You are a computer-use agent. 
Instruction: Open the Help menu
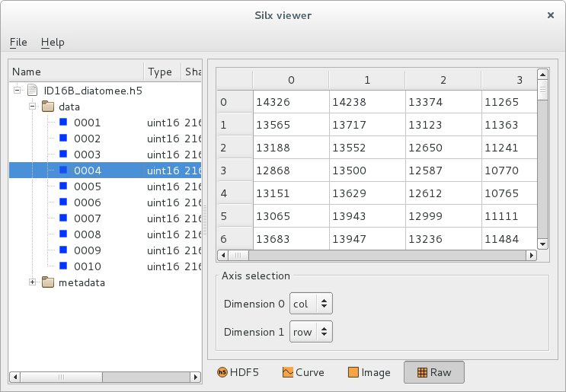(53, 42)
